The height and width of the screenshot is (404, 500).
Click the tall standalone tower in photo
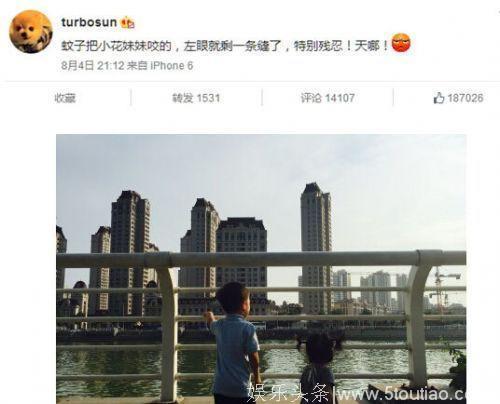click(x=316, y=248)
